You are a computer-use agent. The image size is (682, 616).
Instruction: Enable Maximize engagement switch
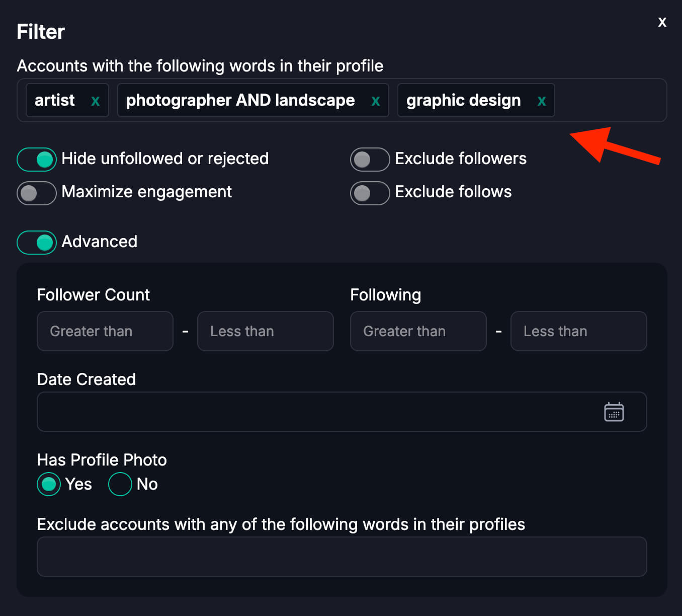tap(37, 193)
